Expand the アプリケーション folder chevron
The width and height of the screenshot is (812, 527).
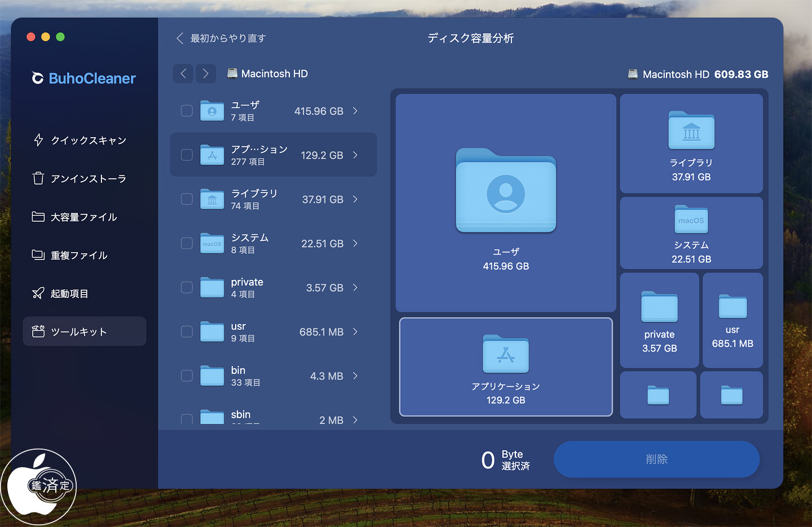coord(355,155)
